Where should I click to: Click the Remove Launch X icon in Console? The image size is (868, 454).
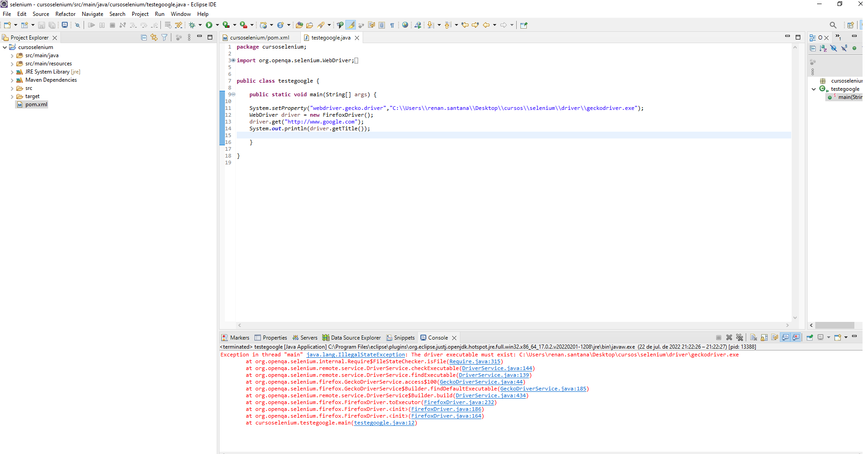[729, 337]
